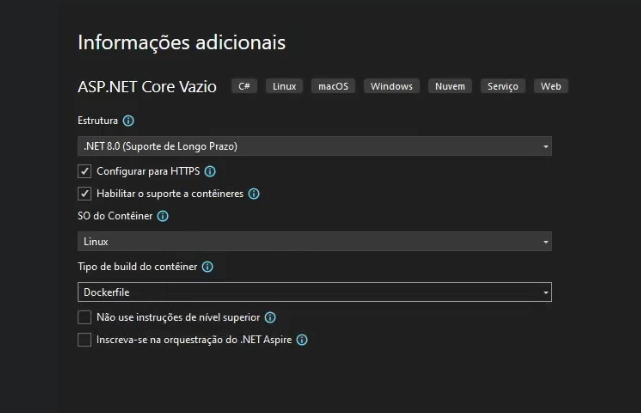Click info icon next to SO do Contêiner

tap(163, 216)
